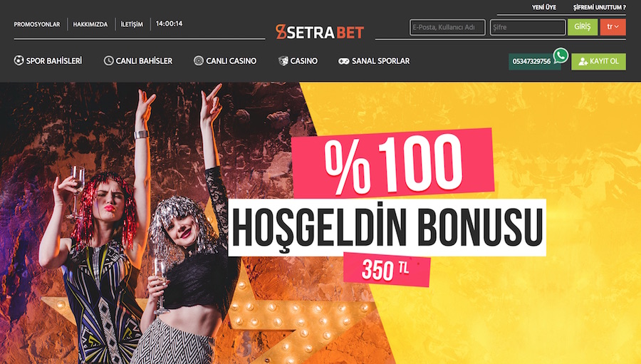Click the roulette chip icon by Canlı Casino
The height and width of the screenshot is (364, 641).
click(x=198, y=61)
